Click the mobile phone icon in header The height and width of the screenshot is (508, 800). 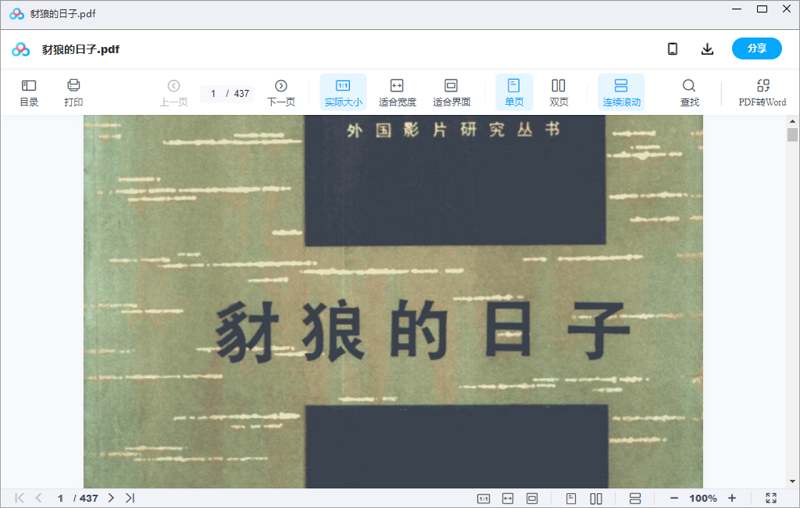673,49
